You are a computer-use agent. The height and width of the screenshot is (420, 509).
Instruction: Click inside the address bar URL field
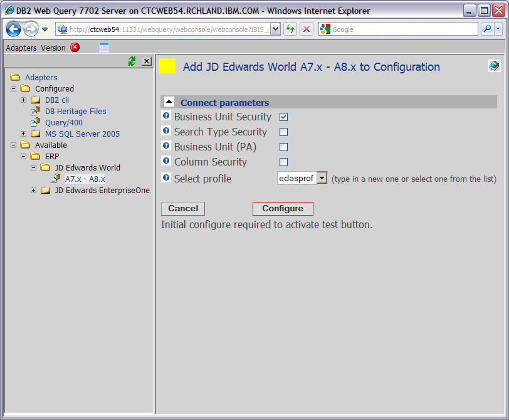point(164,29)
